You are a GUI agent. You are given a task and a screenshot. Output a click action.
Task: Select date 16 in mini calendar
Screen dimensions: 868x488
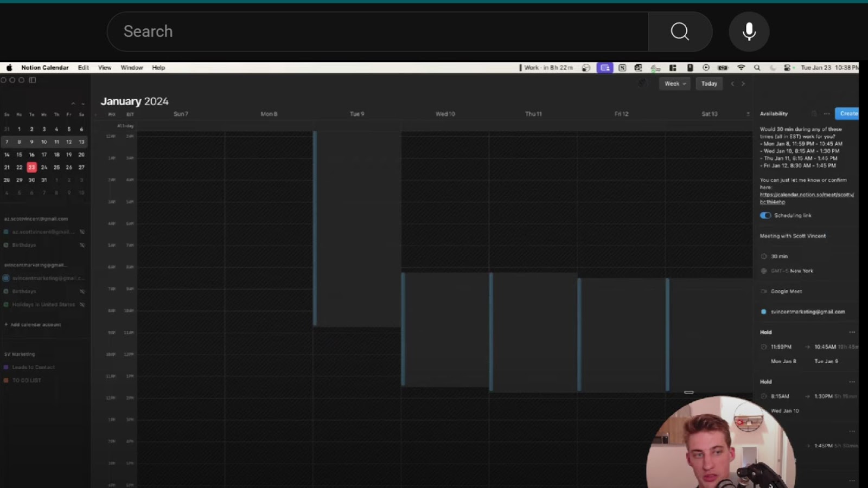[x=31, y=155]
